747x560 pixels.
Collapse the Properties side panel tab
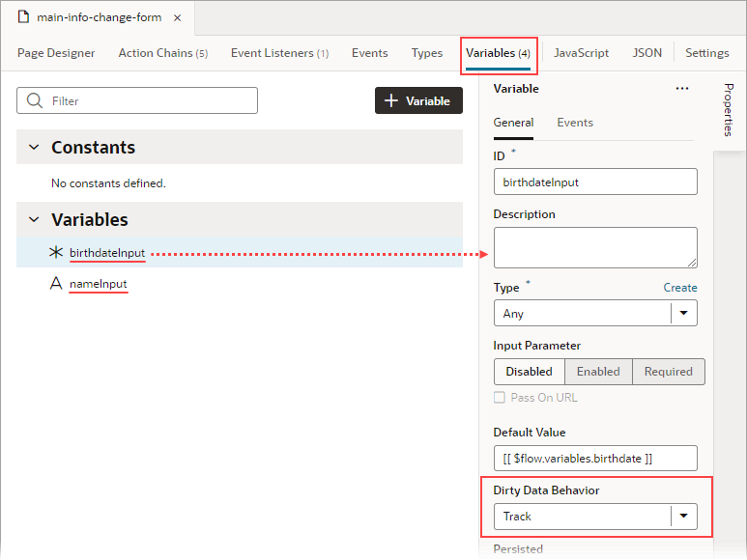tap(729, 110)
